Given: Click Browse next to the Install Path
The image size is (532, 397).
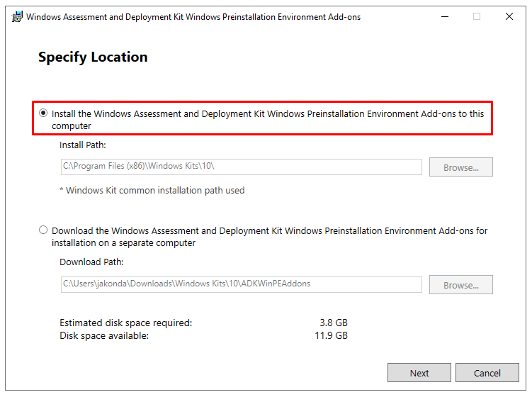Looking at the screenshot, I should [x=460, y=167].
